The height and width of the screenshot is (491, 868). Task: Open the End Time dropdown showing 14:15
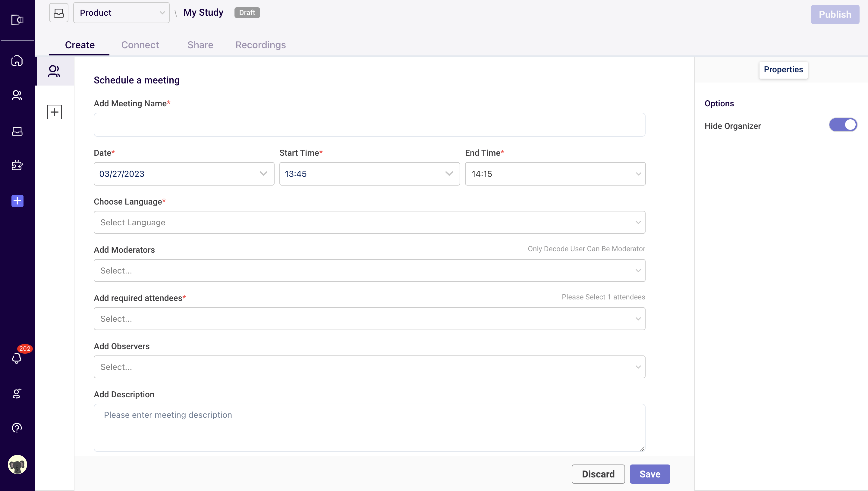coord(555,174)
